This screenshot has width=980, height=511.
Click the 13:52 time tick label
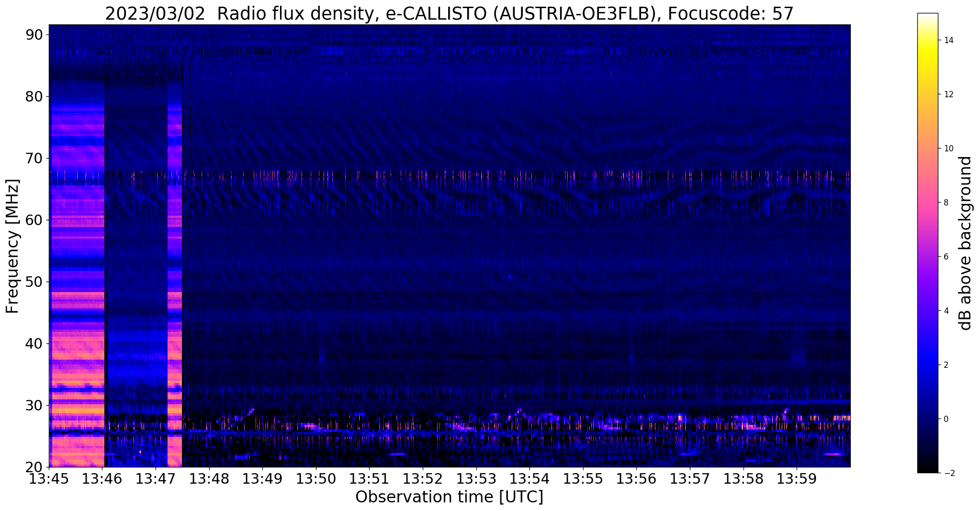[x=423, y=478]
